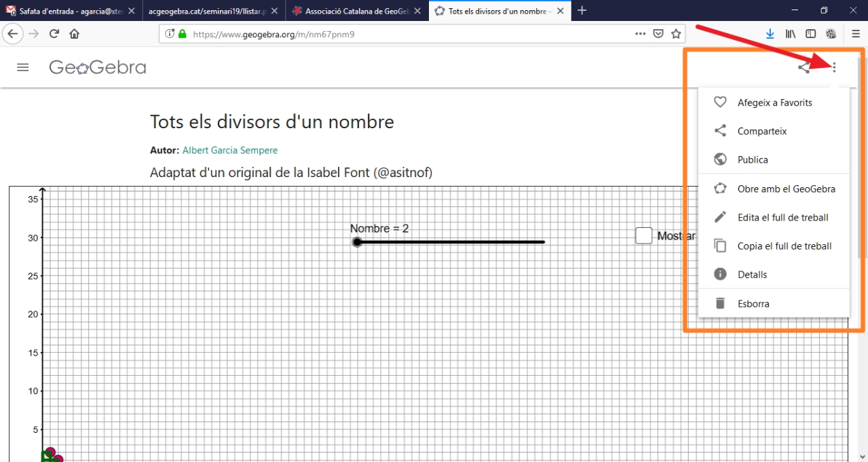Select Copia el full de treball
This screenshot has width=868, height=462.
pyautogui.click(x=774, y=246)
